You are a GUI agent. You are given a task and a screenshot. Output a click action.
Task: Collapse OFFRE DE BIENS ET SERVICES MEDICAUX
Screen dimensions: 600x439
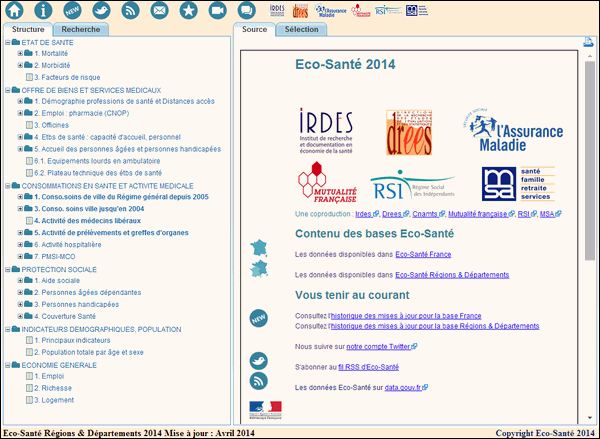tap(7, 90)
